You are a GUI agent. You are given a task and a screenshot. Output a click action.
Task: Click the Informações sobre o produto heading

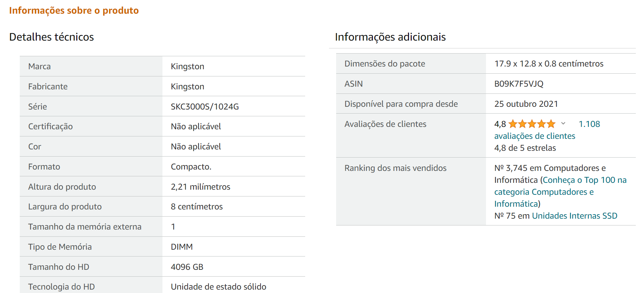[x=74, y=11]
